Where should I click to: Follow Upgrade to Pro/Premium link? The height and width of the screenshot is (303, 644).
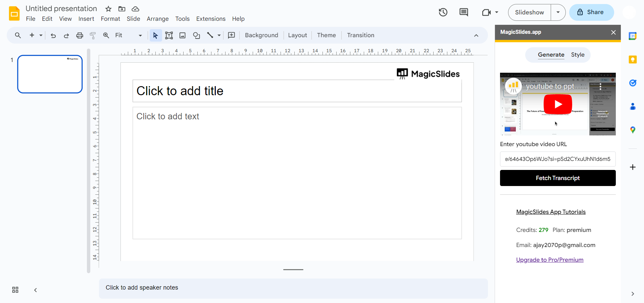click(x=550, y=260)
